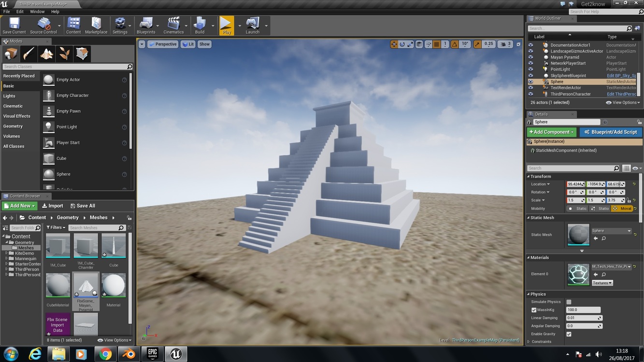Select Geometry Editing mode icon
Screen dimensions: 644x362
(x=82, y=54)
